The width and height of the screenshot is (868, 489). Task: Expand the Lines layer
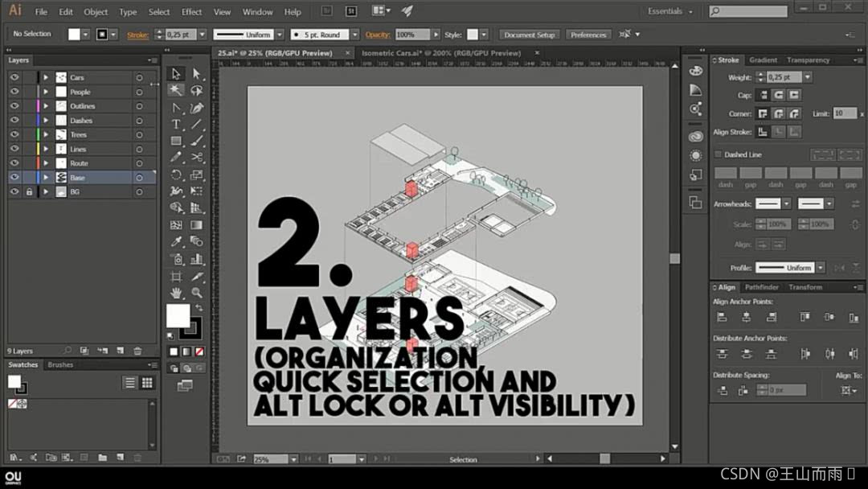(x=46, y=149)
